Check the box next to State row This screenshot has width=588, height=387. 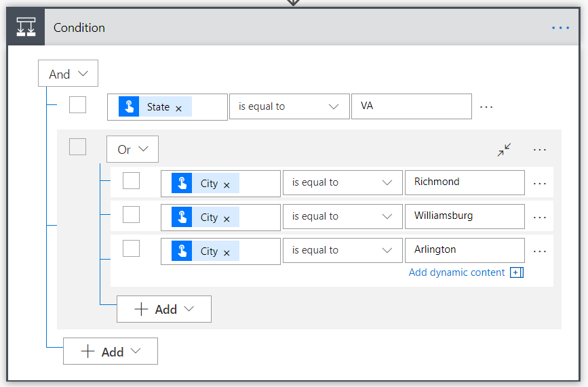(x=78, y=105)
